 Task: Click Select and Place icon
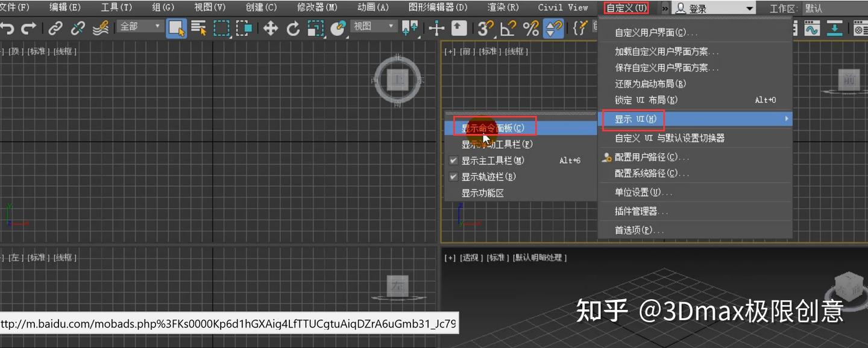point(338,28)
